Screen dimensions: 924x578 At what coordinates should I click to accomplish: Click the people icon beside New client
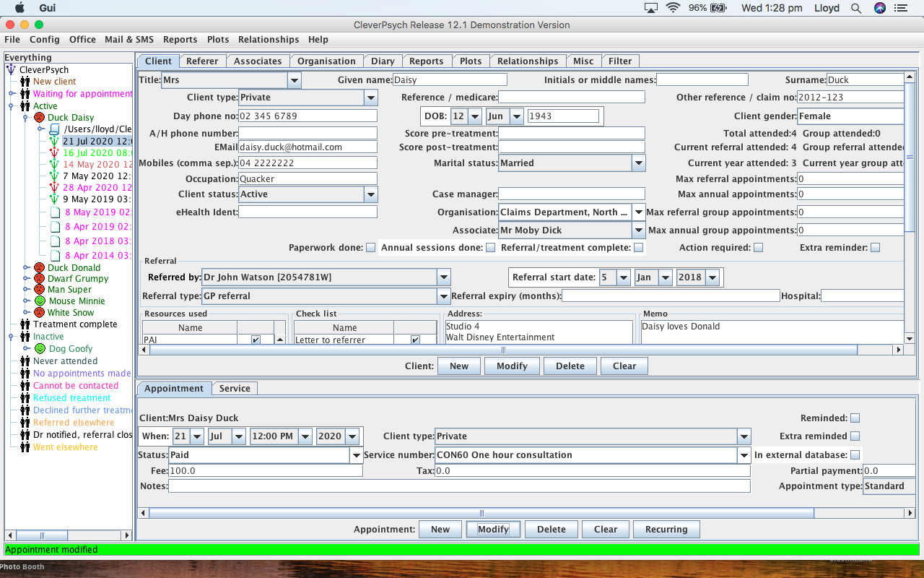point(25,82)
